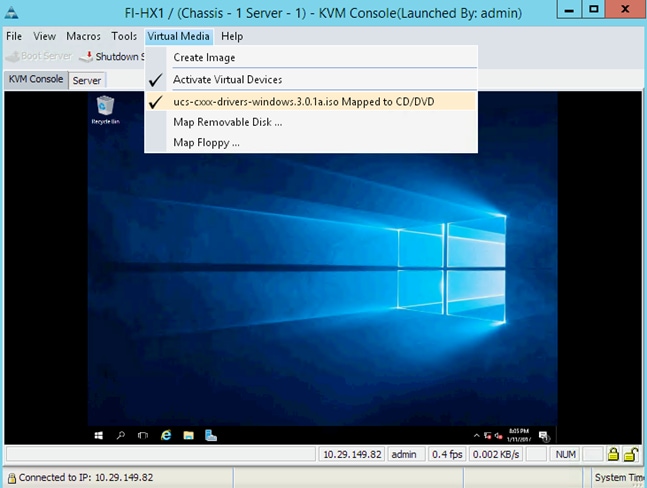Open the Tools menu
The image size is (647, 488).
124,36
